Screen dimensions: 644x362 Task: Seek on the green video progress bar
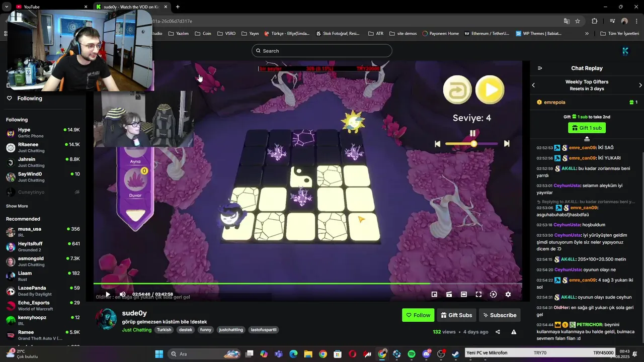[307, 284]
